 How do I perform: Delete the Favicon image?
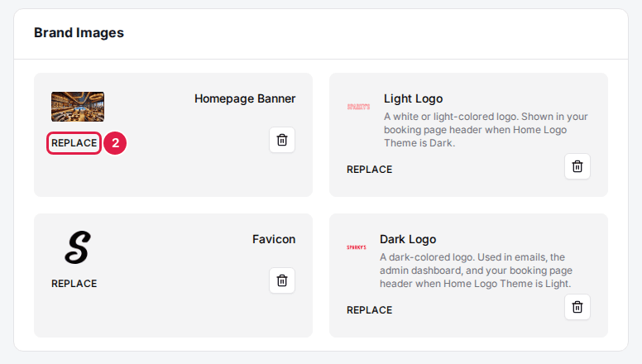pos(282,280)
